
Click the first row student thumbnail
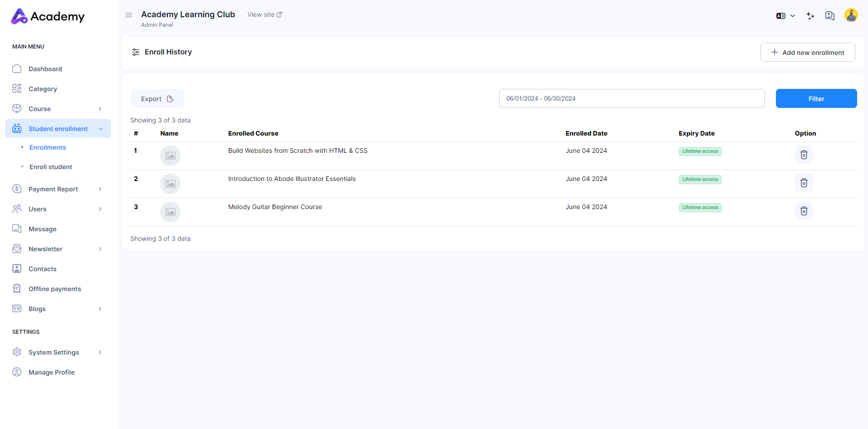(x=170, y=156)
